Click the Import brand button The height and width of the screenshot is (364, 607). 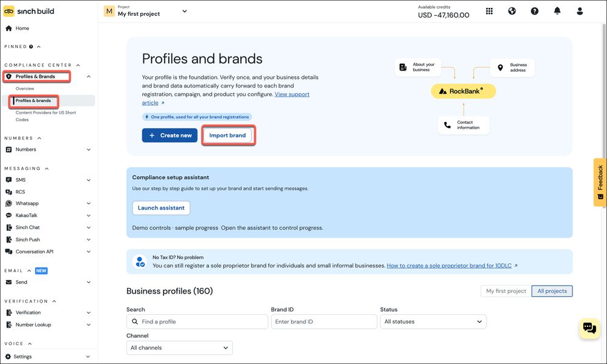(x=228, y=136)
